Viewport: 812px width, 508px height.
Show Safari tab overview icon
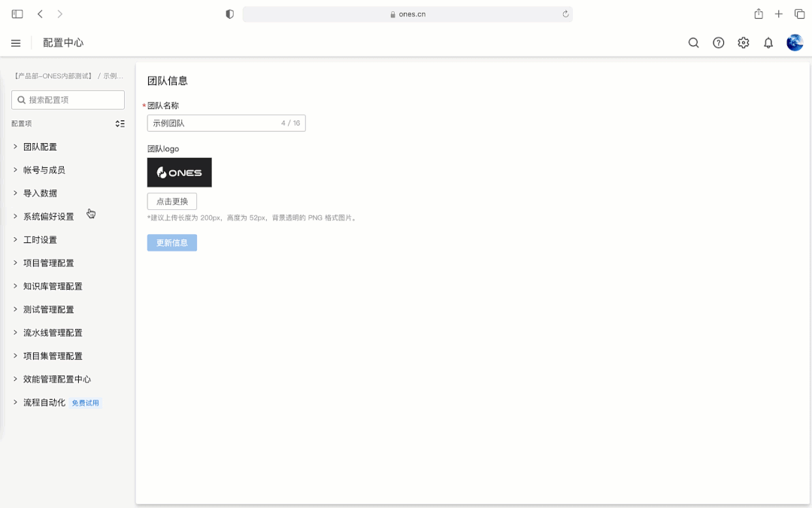coord(799,14)
